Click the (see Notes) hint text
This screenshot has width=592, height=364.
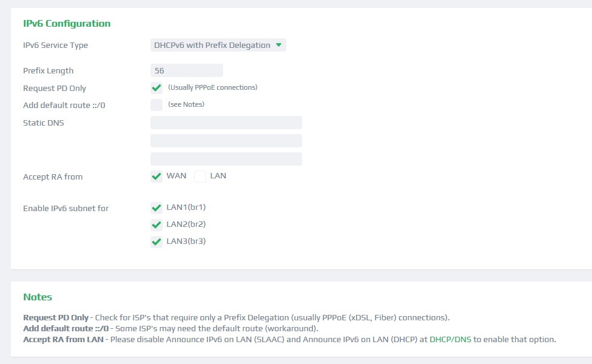(x=186, y=104)
